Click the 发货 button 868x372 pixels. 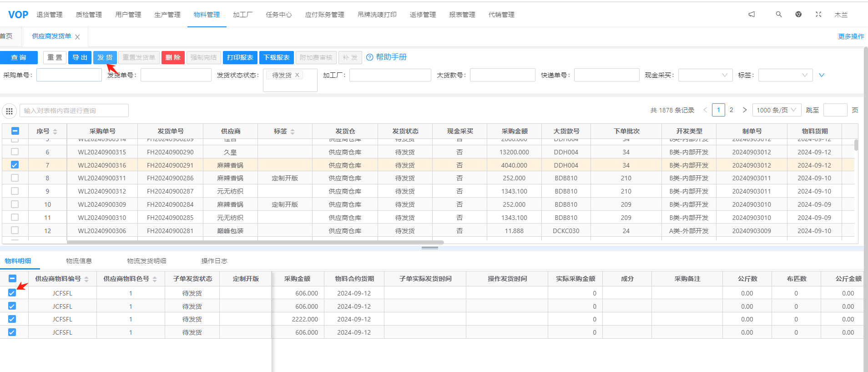coord(105,57)
